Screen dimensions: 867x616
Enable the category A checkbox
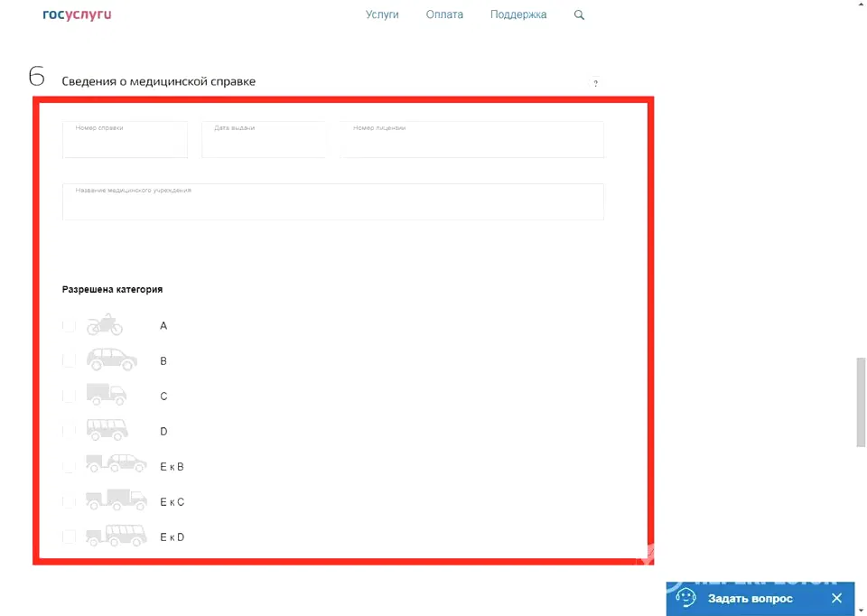(x=69, y=325)
